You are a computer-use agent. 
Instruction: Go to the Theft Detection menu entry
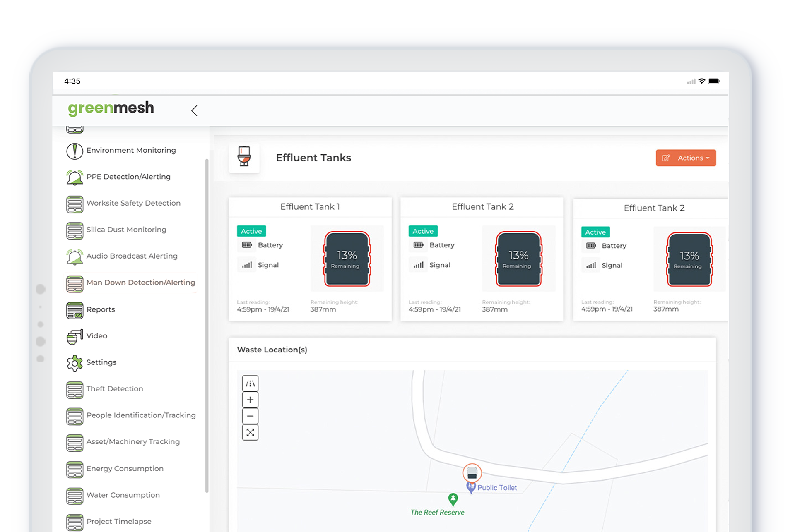tap(114, 389)
